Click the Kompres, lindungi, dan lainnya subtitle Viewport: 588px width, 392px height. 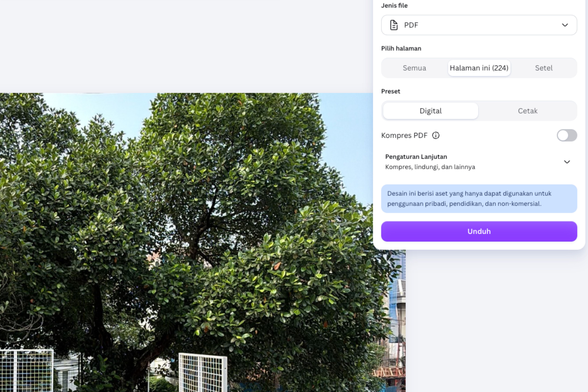(430, 167)
